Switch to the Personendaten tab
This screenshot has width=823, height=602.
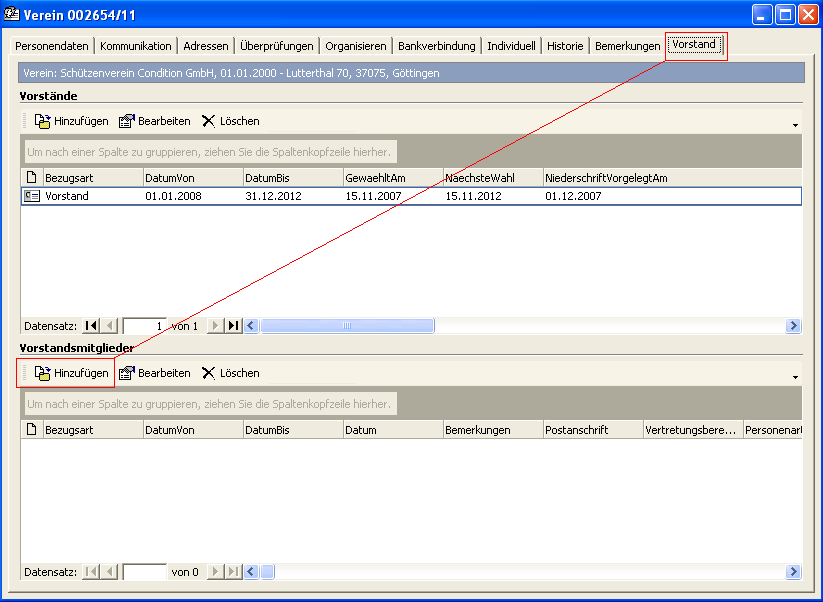coord(52,46)
